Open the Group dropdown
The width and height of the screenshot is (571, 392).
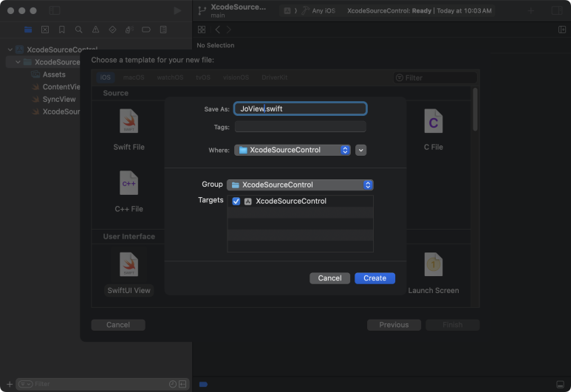tap(300, 185)
